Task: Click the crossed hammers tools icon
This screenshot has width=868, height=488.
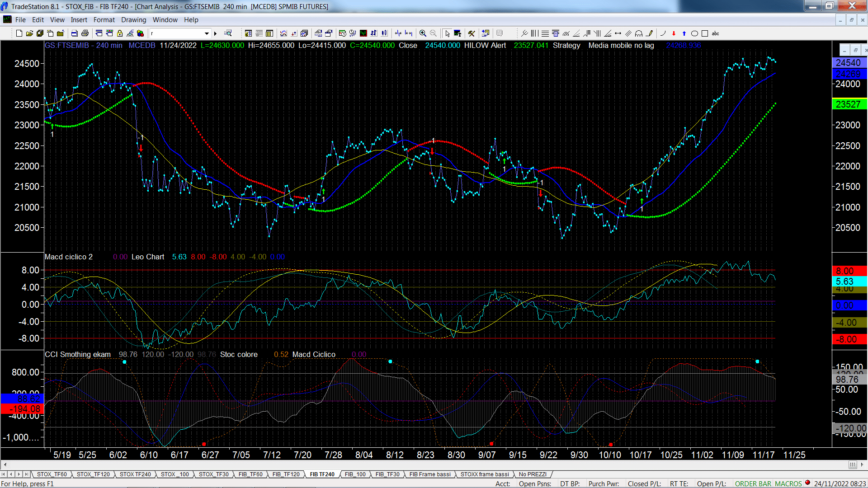Action: point(472,33)
